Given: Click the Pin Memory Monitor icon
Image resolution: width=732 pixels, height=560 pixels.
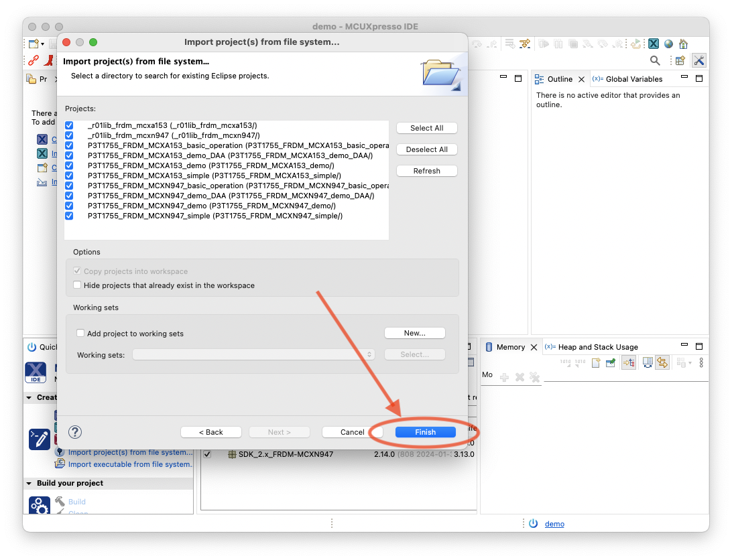Looking at the screenshot, I should (611, 362).
